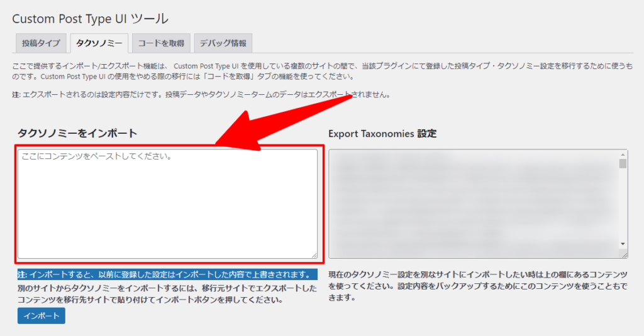
Task: Select the タクソノミー tab
Action: [99, 43]
